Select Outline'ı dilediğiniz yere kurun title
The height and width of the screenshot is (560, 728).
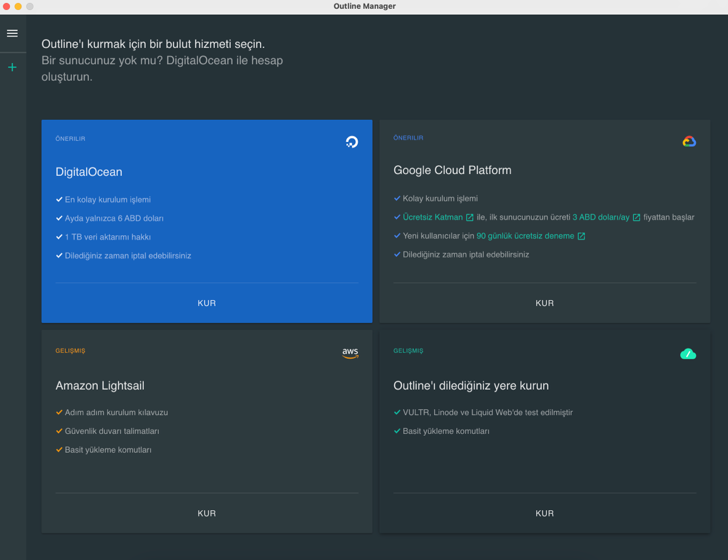[x=471, y=385]
